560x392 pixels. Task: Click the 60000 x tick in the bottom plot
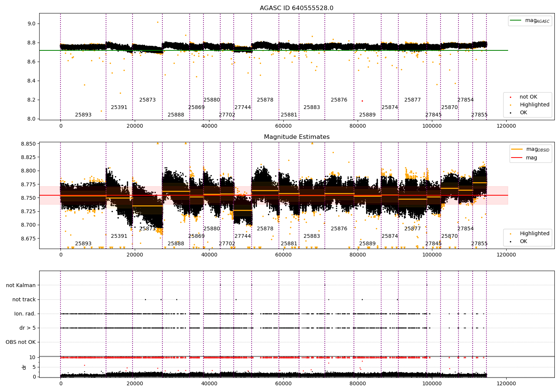(x=283, y=384)
